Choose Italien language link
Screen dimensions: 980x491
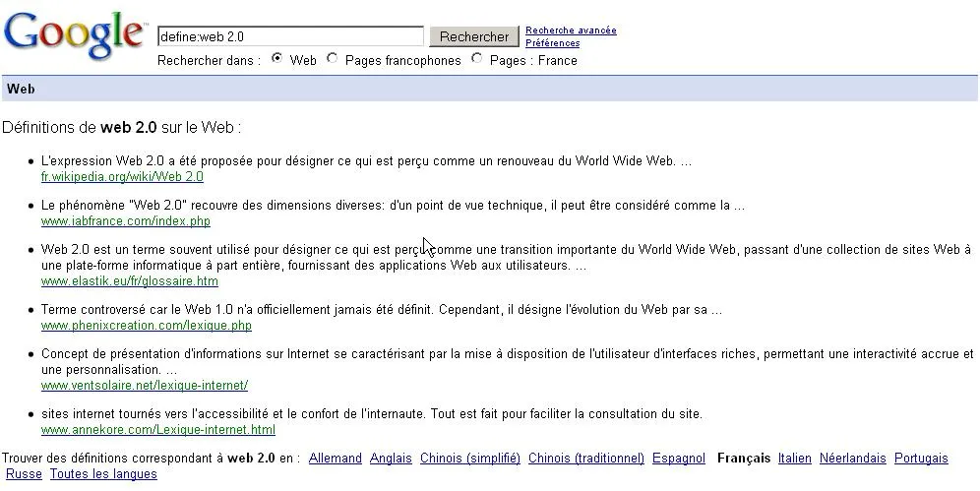click(794, 458)
